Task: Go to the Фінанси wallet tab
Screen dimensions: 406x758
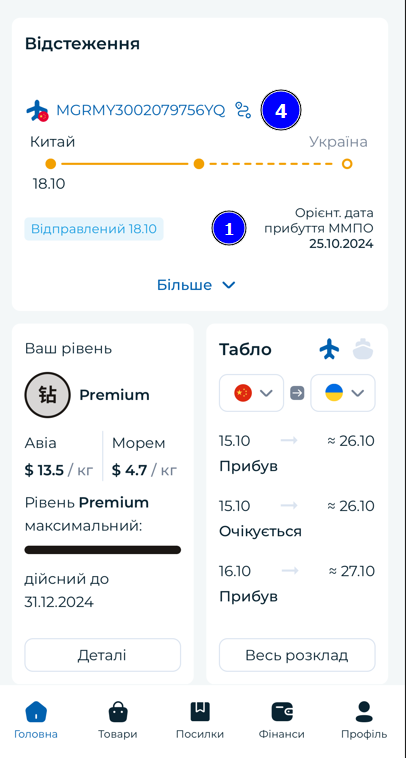Action: (281, 720)
